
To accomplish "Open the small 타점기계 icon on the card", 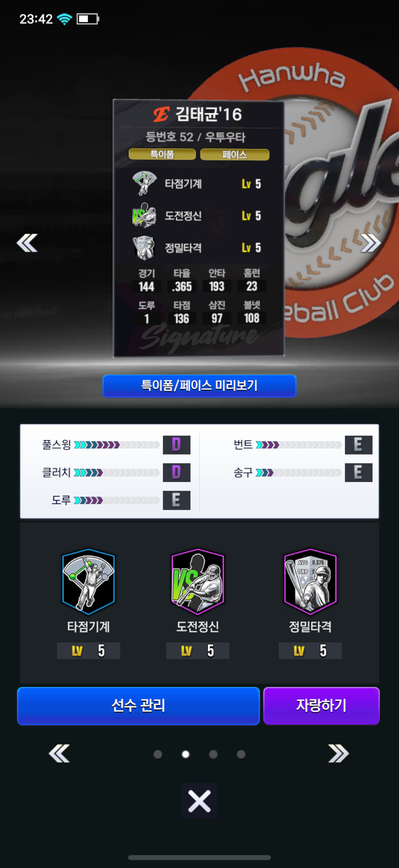I will 144,183.
